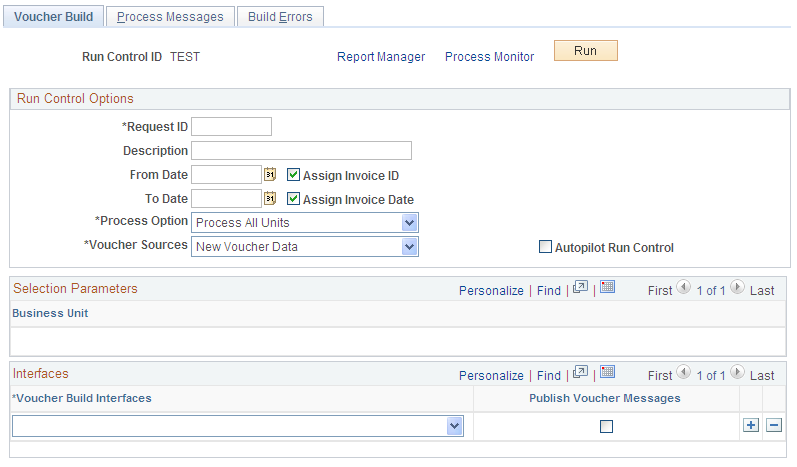The width and height of the screenshot is (797, 467).
Task: Open the From Date calendar picker icon
Action: pyautogui.click(x=270, y=174)
